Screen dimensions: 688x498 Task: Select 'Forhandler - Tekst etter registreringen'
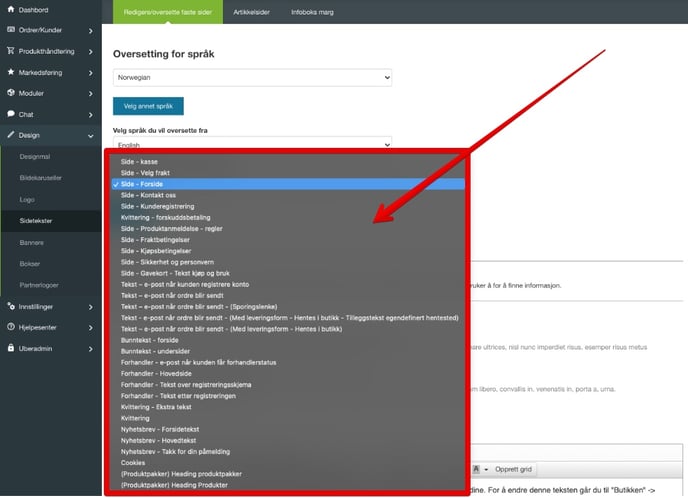288,396
